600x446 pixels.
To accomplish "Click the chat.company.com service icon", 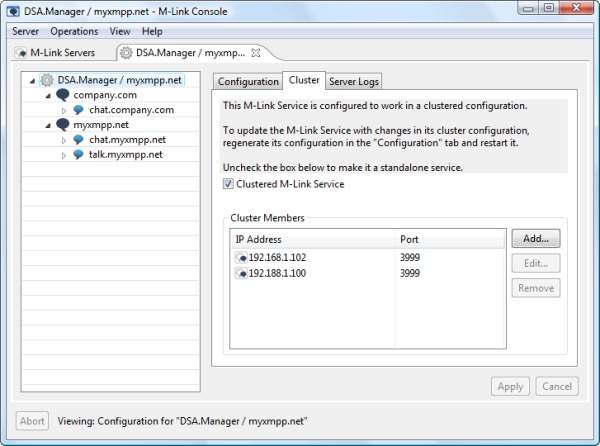I will tap(78, 110).
